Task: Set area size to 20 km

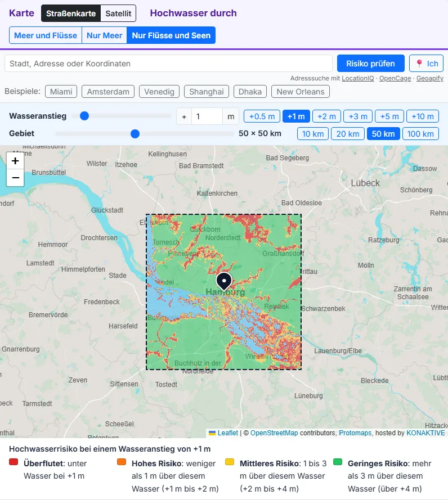Action: [x=347, y=134]
